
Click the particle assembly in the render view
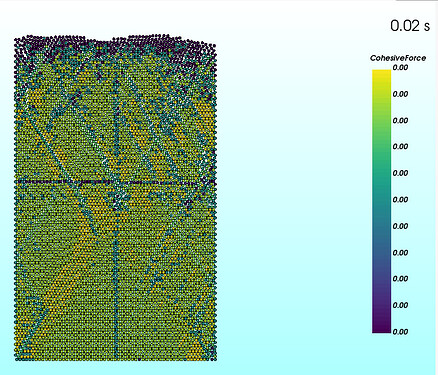[x=115, y=197]
